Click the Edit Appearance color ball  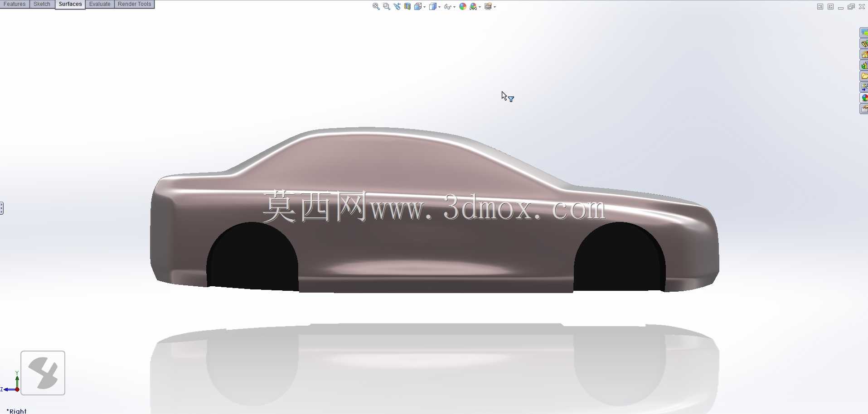click(x=463, y=6)
